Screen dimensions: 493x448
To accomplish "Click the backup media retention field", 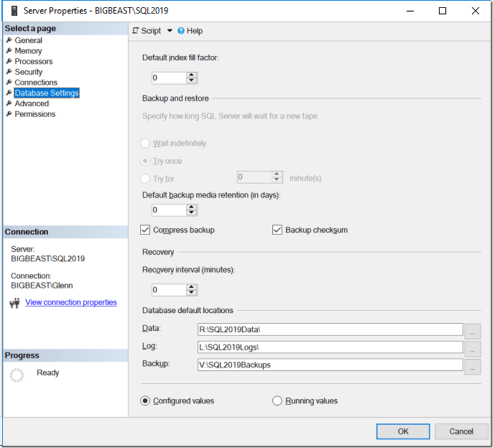I will (169, 210).
